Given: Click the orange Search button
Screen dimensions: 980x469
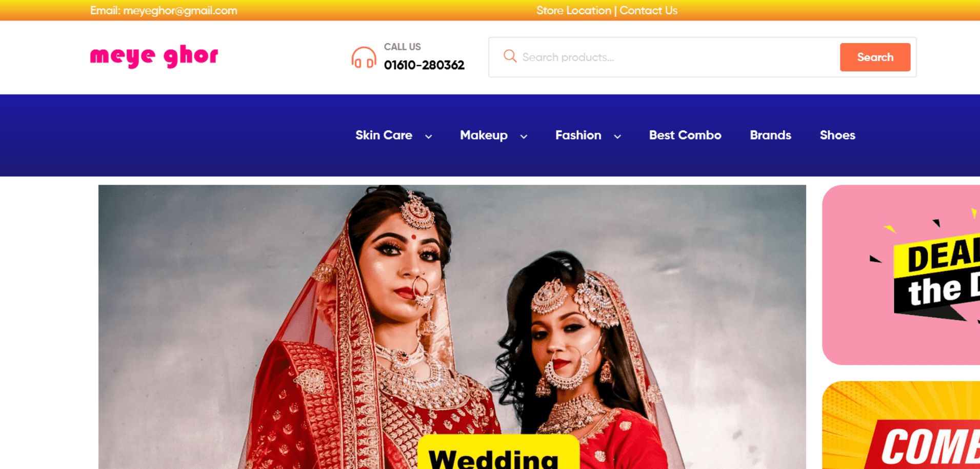Looking at the screenshot, I should (x=875, y=57).
